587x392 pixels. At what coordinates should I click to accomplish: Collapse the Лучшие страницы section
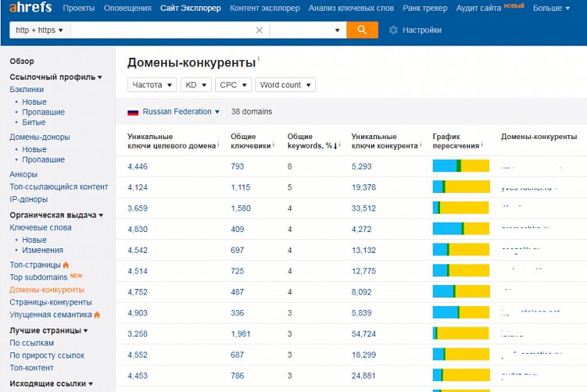click(48, 330)
